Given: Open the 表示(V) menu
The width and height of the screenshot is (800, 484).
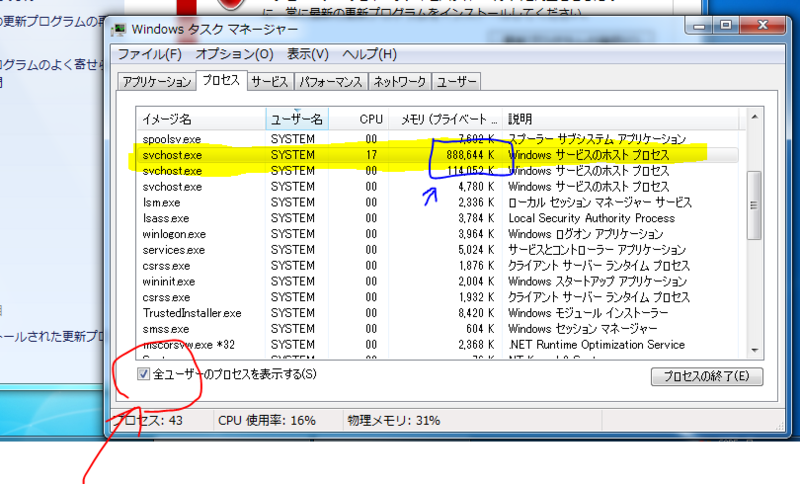Looking at the screenshot, I should coord(307,54).
